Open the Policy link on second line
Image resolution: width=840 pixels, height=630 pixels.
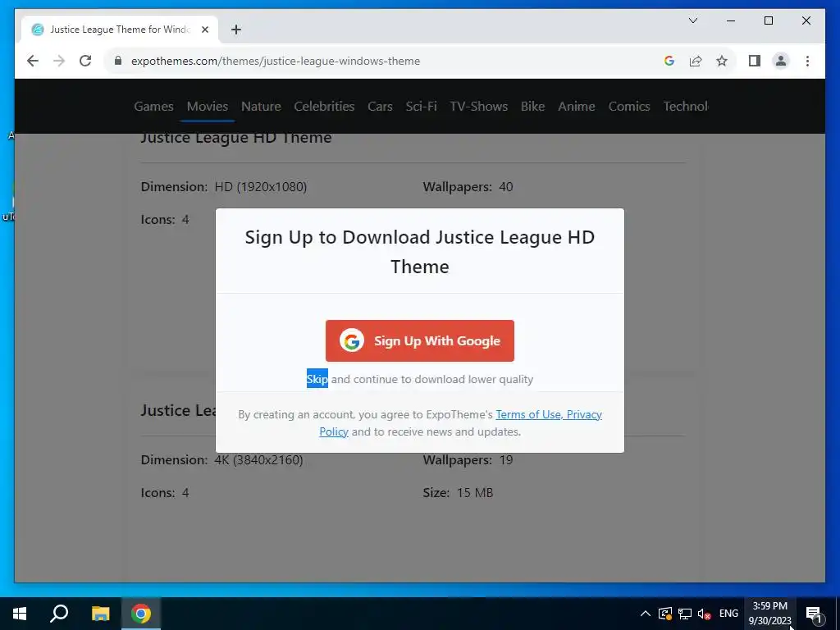[334, 431]
